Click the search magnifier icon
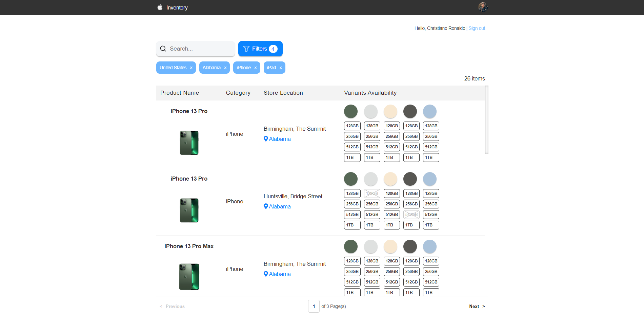This screenshot has height=313, width=644. click(163, 49)
